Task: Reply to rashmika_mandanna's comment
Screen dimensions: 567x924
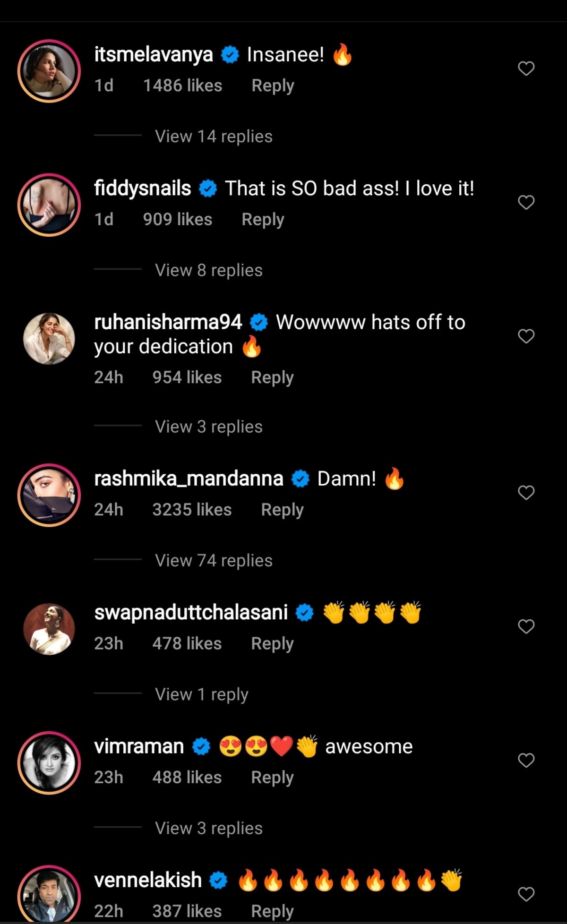Action: (x=282, y=510)
